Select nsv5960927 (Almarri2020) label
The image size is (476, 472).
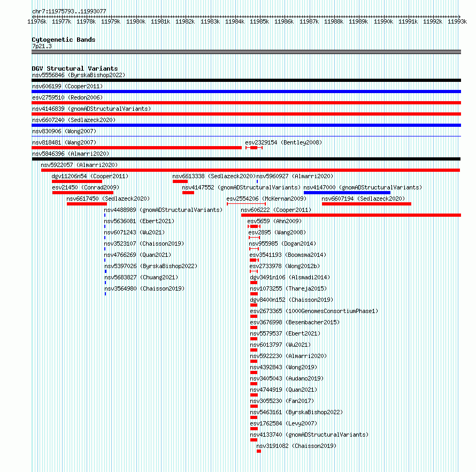pyautogui.click(x=295, y=176)
